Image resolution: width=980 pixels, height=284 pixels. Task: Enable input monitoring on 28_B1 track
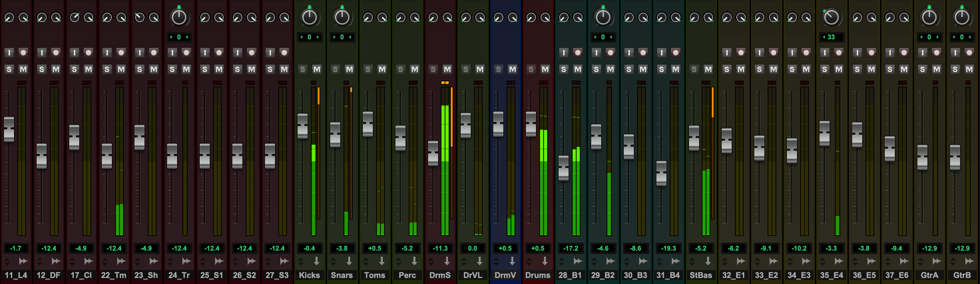click(x=564, y=53)
